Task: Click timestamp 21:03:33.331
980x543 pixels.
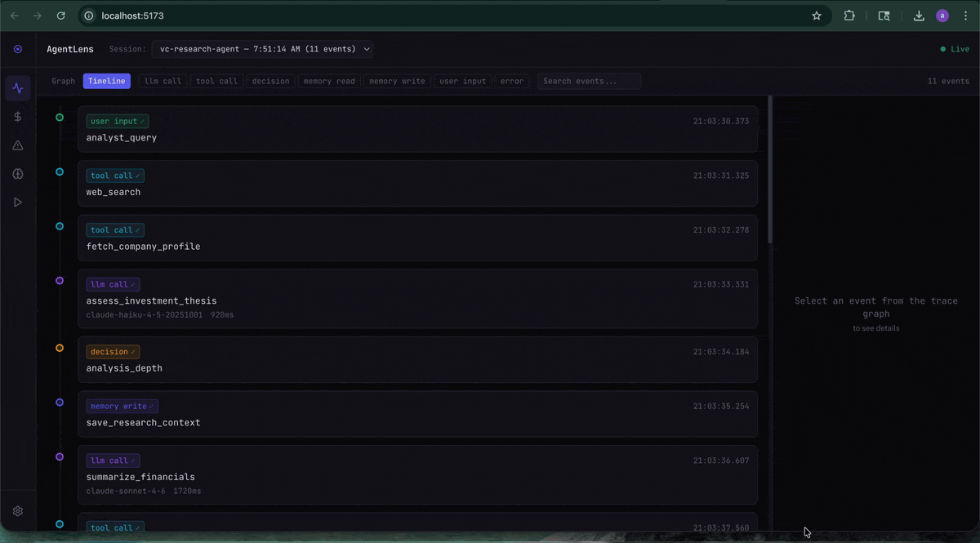Action: pos(721,284)
